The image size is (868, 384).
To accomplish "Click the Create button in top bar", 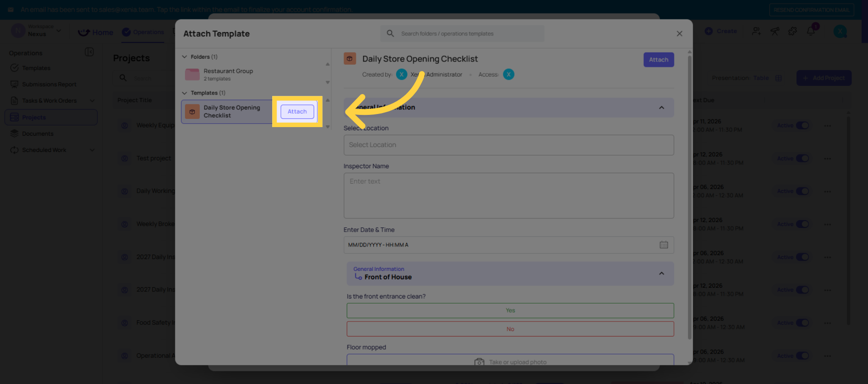I will point(721,31).
